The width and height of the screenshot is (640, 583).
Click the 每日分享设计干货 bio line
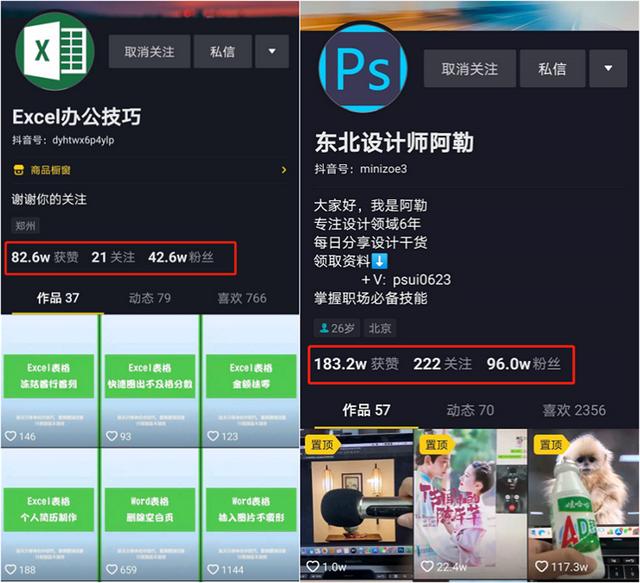(x=371, y=243)
